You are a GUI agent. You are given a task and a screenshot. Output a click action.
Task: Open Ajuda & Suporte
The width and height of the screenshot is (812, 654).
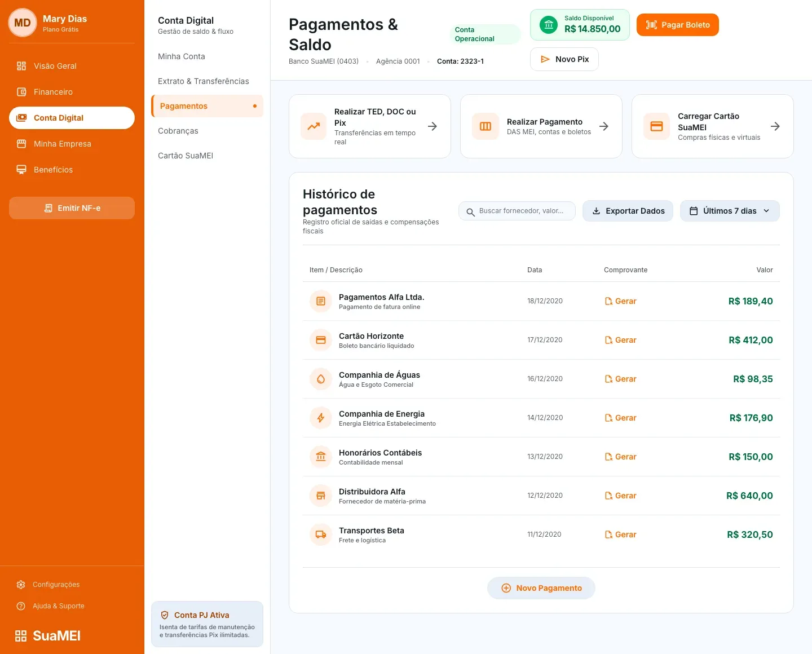[51, 606]
